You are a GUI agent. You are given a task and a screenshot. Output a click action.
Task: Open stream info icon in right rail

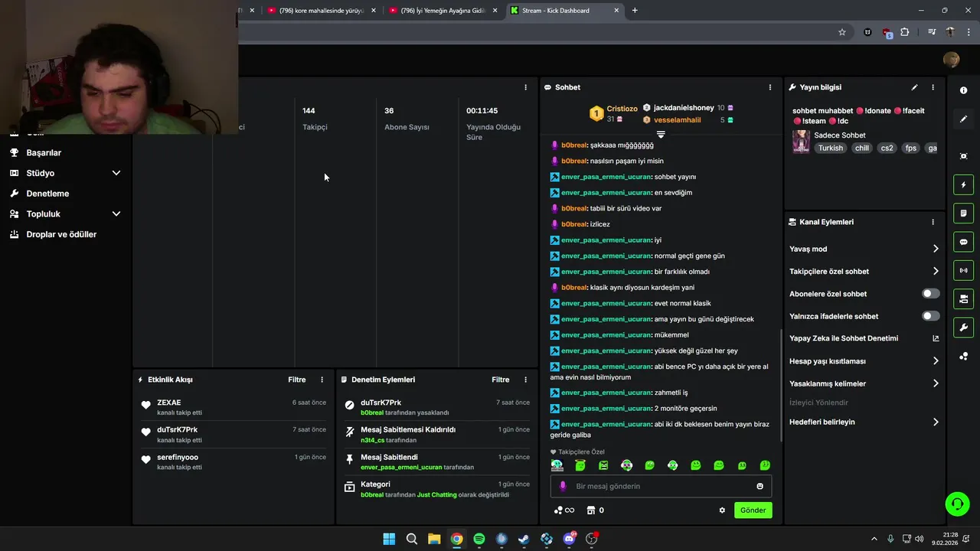(963, 90)
